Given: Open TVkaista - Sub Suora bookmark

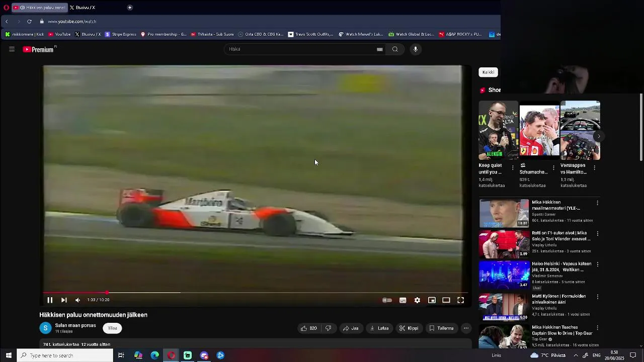Looking at the screenshot, I should pos(212,35).
